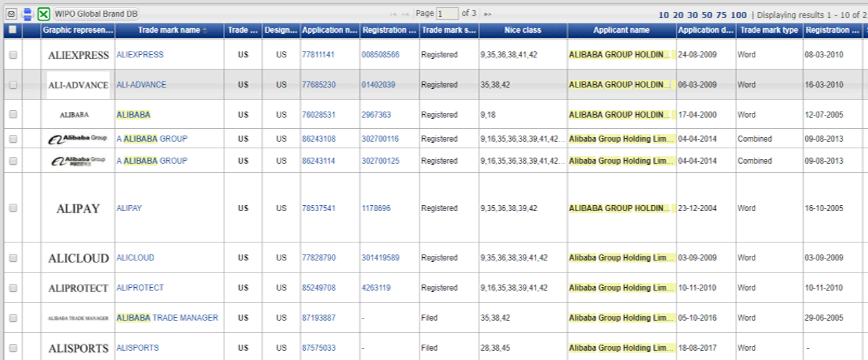Image resolution: width=868 pixels, height=360 pixels.
Task: Sort by Application number column header
Action: pyautogui.click(x=330, y=30)
